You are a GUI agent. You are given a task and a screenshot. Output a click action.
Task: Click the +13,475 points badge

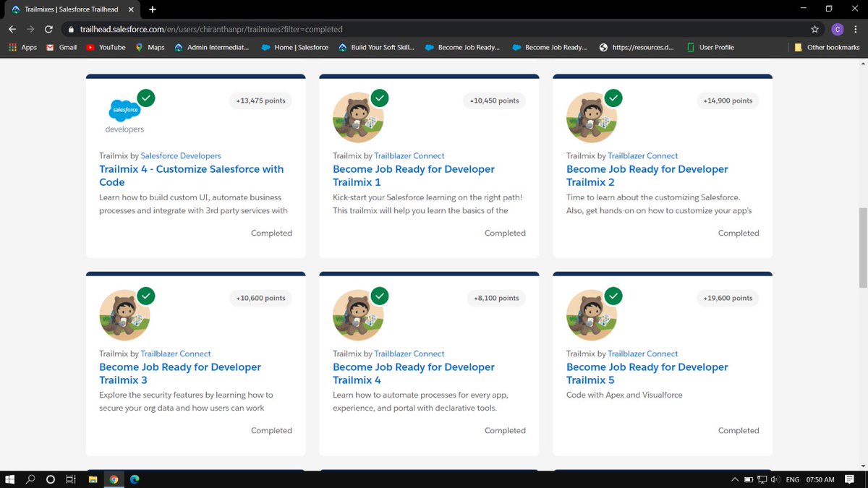coord(260,100)
